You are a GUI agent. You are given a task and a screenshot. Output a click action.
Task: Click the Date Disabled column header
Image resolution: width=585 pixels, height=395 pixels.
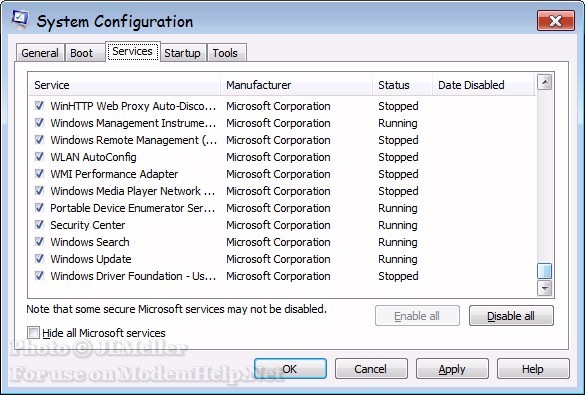[x=483, y=85]
